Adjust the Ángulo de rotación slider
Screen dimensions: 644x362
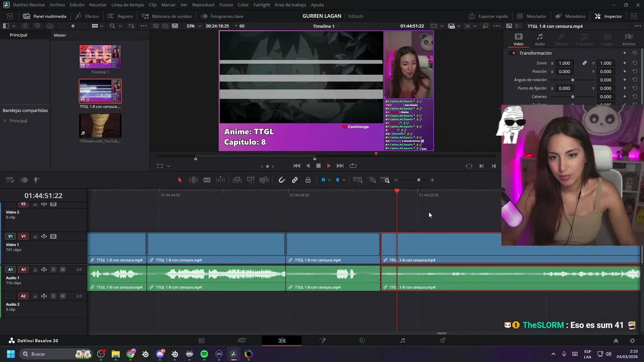(x=573, y=80)
